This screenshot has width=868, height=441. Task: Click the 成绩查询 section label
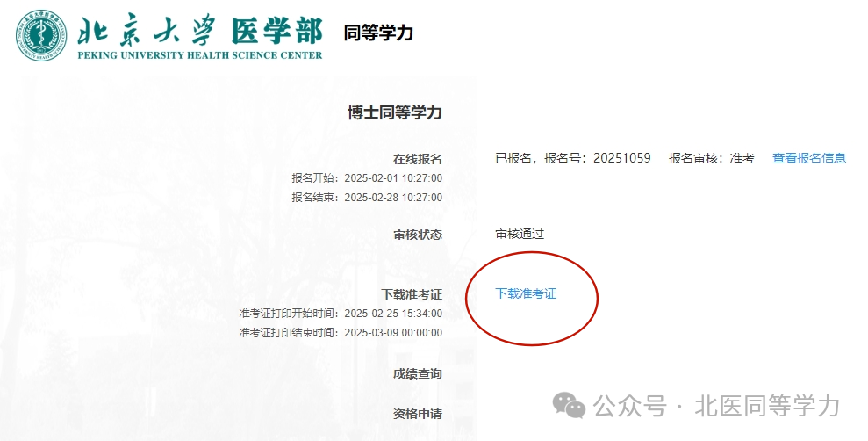coord(418,374)
